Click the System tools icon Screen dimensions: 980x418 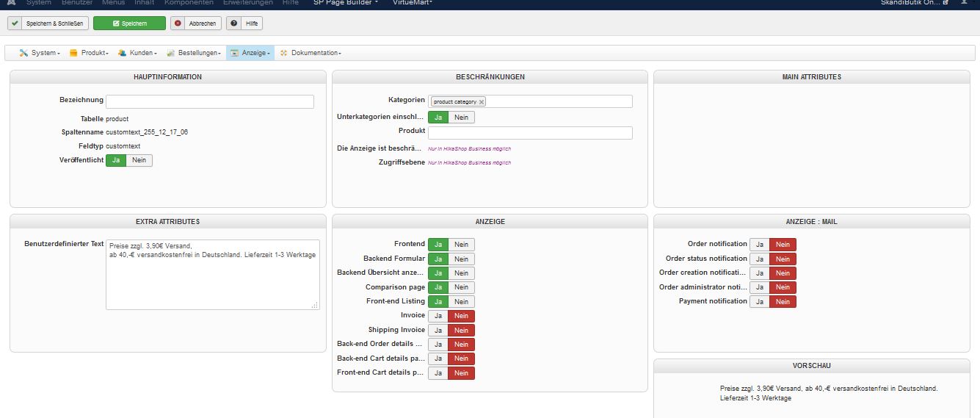23,53
